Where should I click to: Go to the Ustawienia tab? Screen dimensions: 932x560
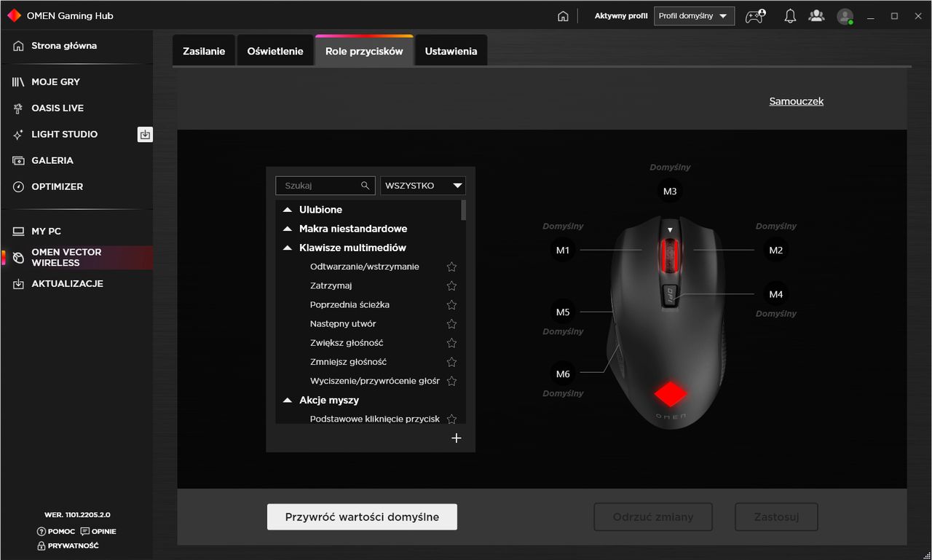(451, 51)
